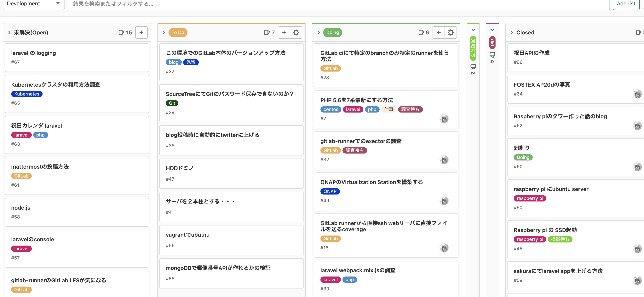The width and height of the screenshot is (644, 297).
Task: Collapse the 未解決(Open) list
Action: click(9, 32)
